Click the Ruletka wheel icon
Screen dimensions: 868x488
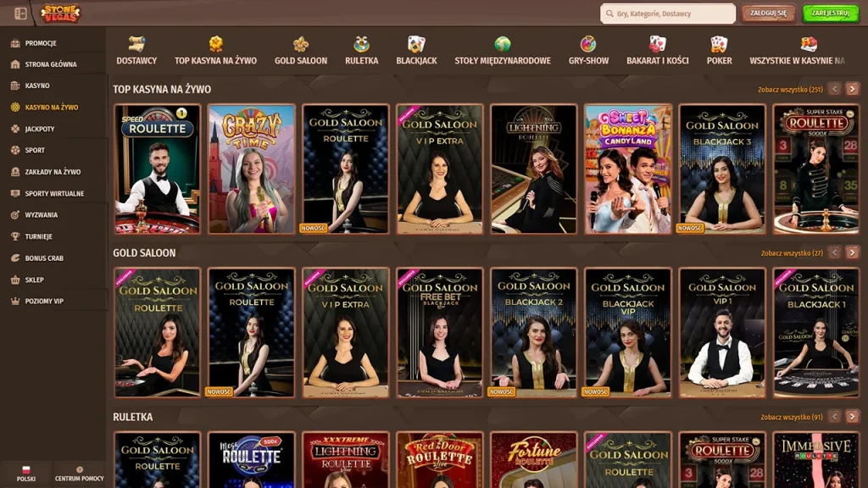point(361,44)
